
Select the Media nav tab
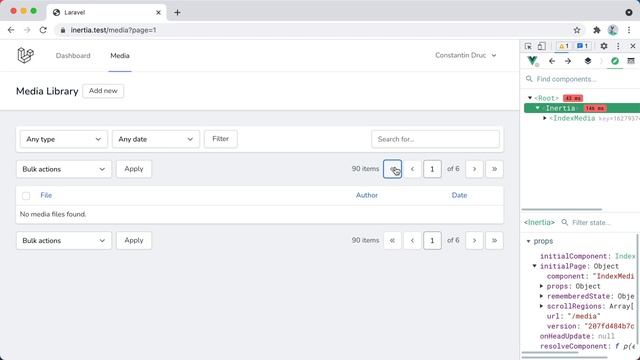(120, 56)
